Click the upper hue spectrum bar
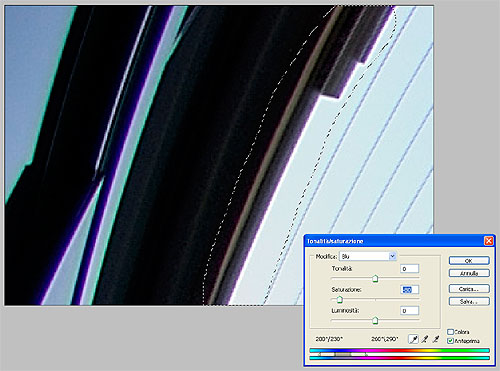 point(399,350)
